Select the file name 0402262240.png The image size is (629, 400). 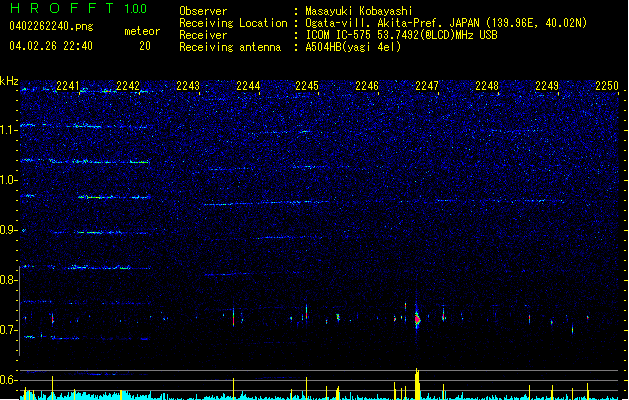(51, 27)
